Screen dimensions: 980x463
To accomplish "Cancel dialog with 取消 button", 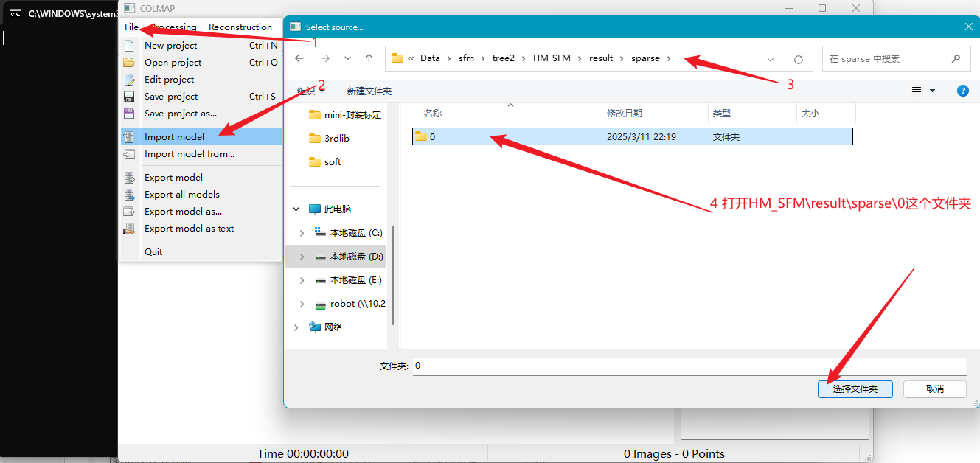I will click(935, 389).
